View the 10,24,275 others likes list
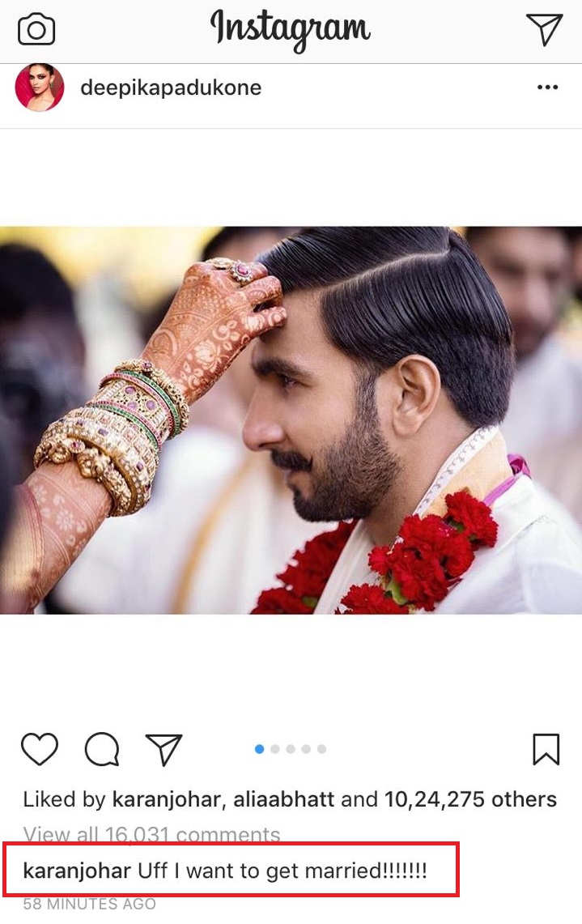582x924 pixels. [470, 799]
